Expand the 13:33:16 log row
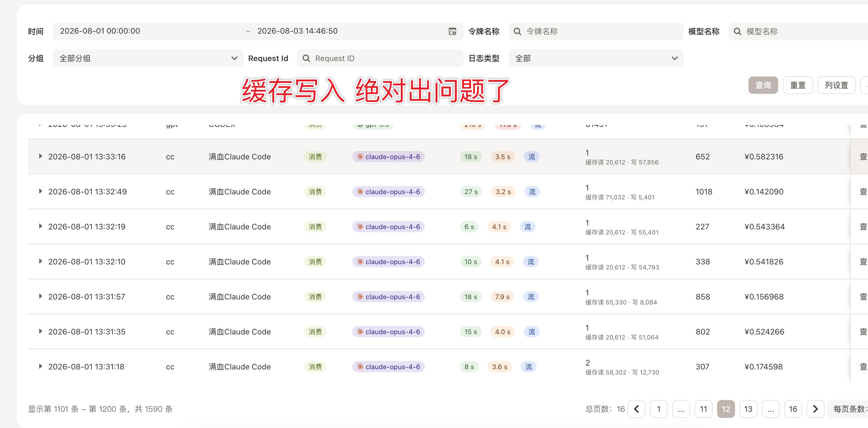 [40, 156]
